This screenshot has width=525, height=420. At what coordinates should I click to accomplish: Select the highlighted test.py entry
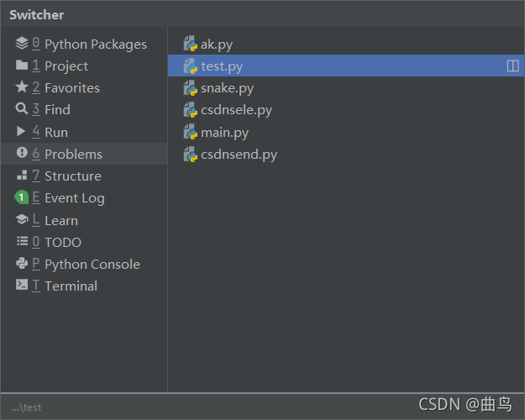click(x=346, y=66)
